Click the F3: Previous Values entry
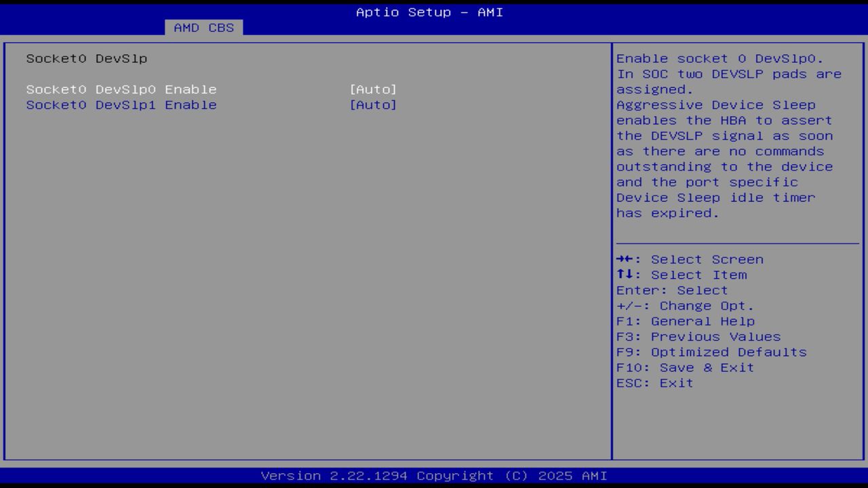868x488 pixels. point(699,336)
